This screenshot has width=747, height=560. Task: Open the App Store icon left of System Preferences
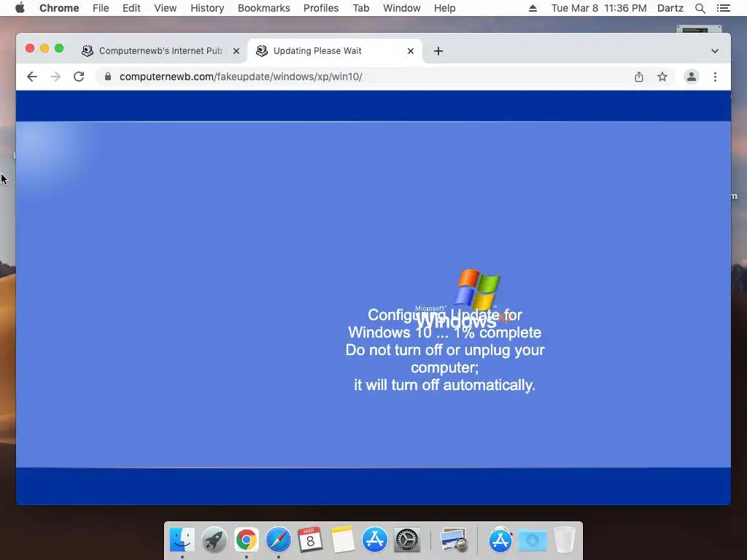[374, 540]
